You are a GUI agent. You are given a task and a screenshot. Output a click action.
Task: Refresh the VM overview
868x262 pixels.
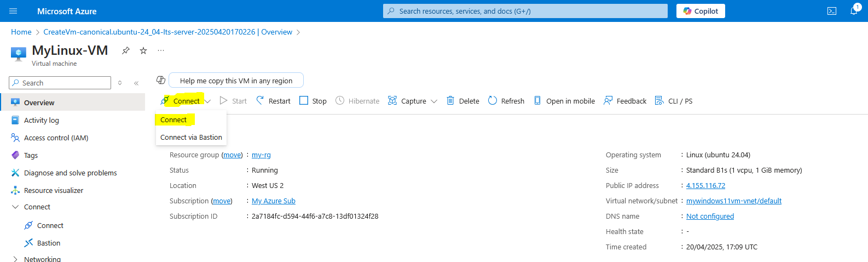pyautogui.click(x=506, y=101)
